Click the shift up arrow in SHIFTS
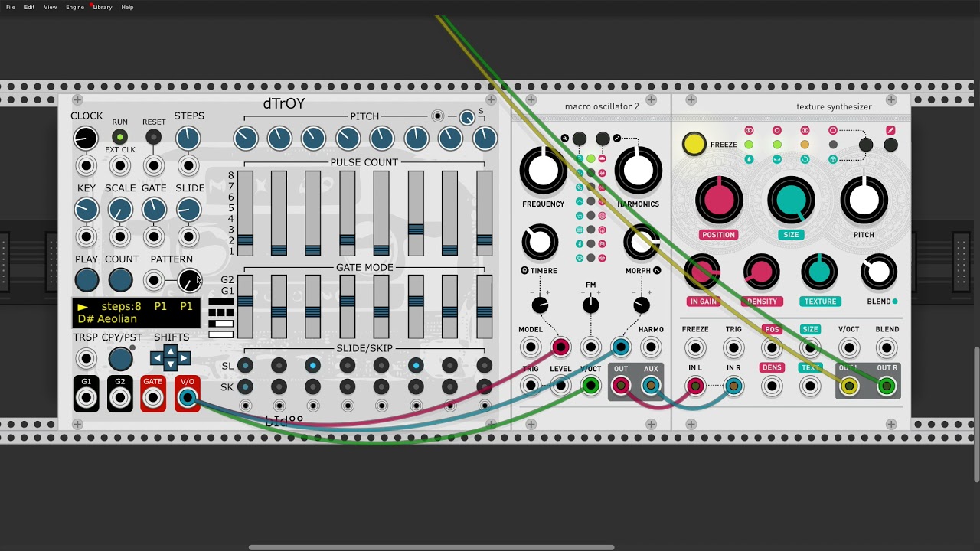The image size is (980, 551). [170, 350]
